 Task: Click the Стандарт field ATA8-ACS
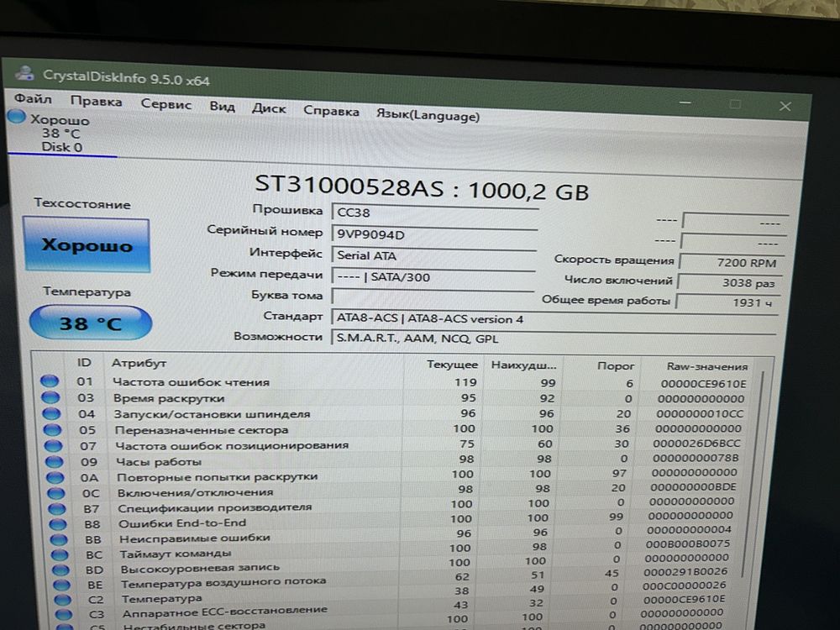tap(554, 318)
